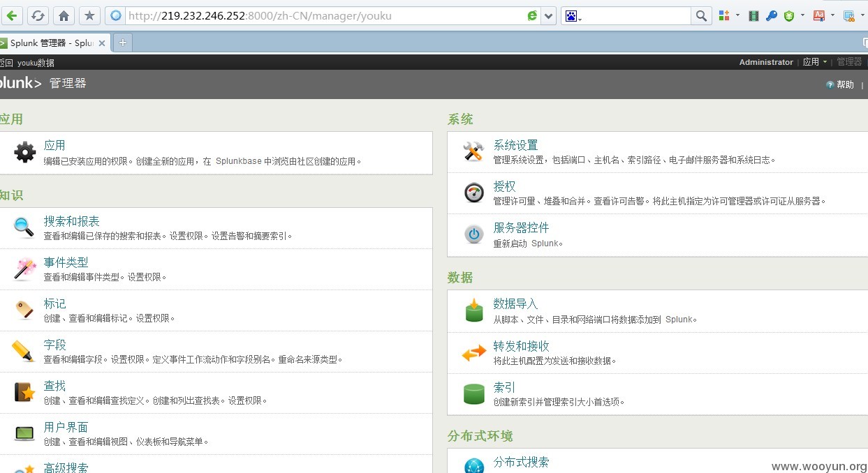Click the monitor 用户界面 icon
The height and width of the screenshot is (473, 868).
tap(24, 433)
